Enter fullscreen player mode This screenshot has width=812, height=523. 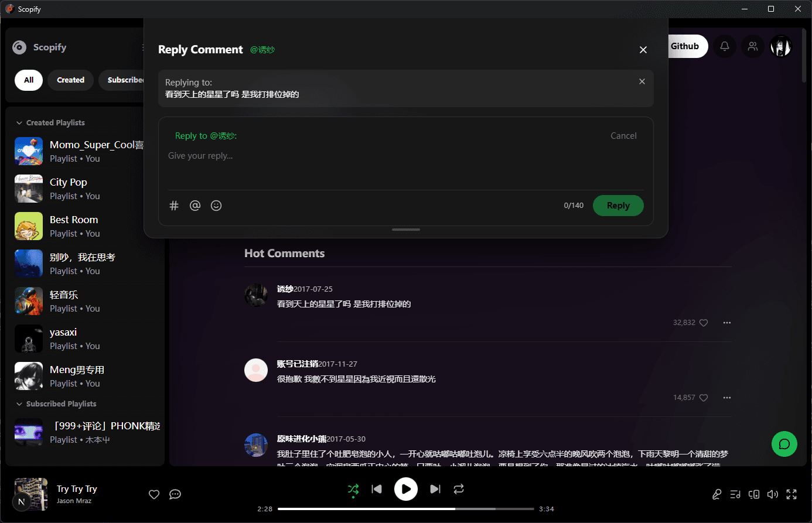click(791, 494)
